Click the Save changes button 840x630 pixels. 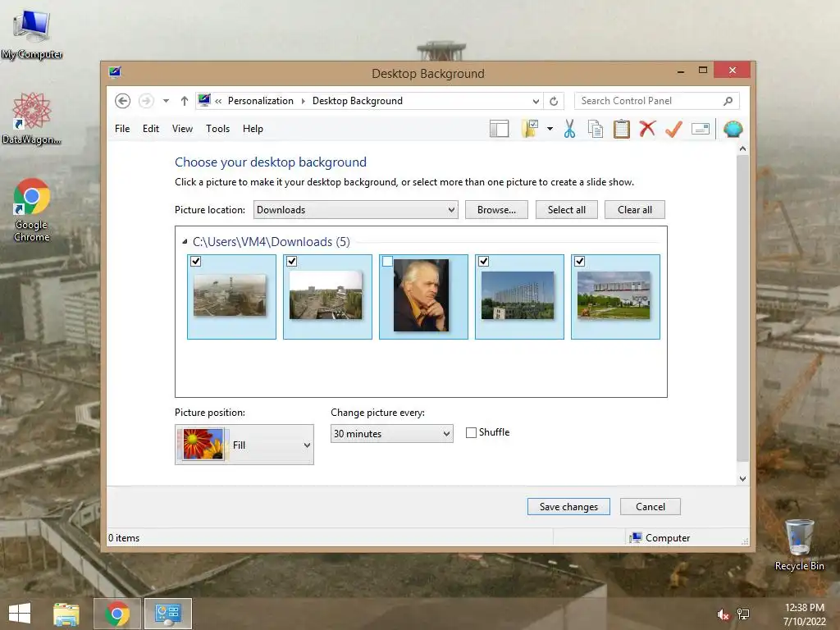[x=568, y=507]
